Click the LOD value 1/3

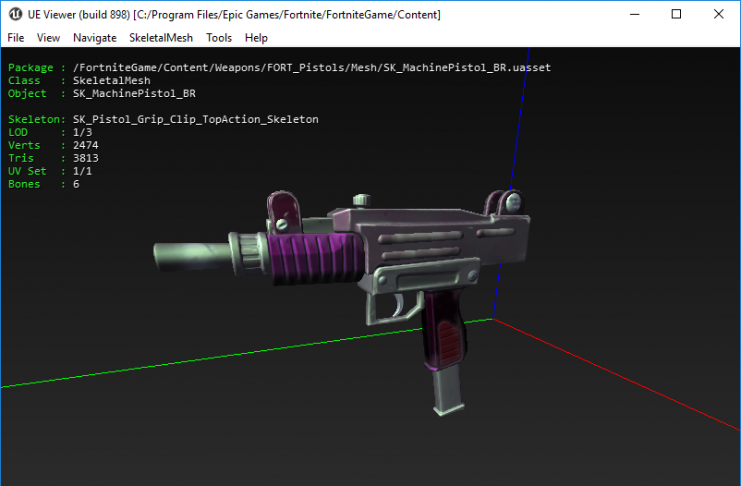click(82, 132)
